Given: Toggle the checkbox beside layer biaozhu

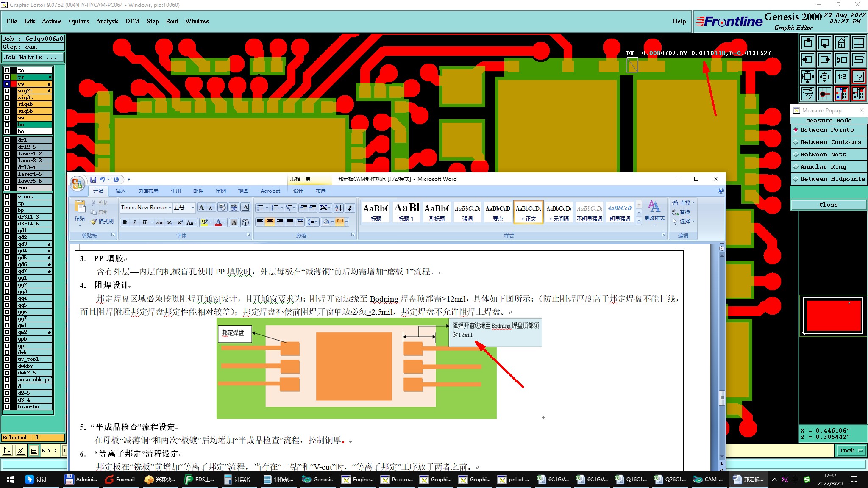Looking at the screenshot, I should click(7, 407).
